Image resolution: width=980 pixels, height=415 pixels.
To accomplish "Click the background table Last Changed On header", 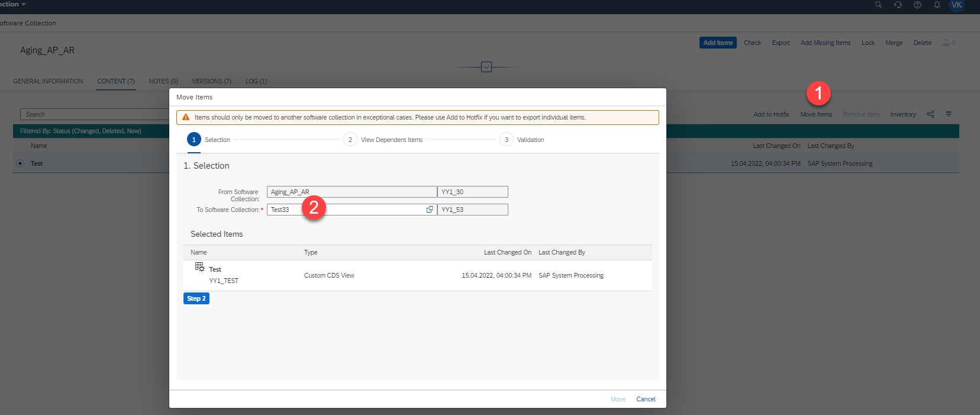I will pos(776,146).
